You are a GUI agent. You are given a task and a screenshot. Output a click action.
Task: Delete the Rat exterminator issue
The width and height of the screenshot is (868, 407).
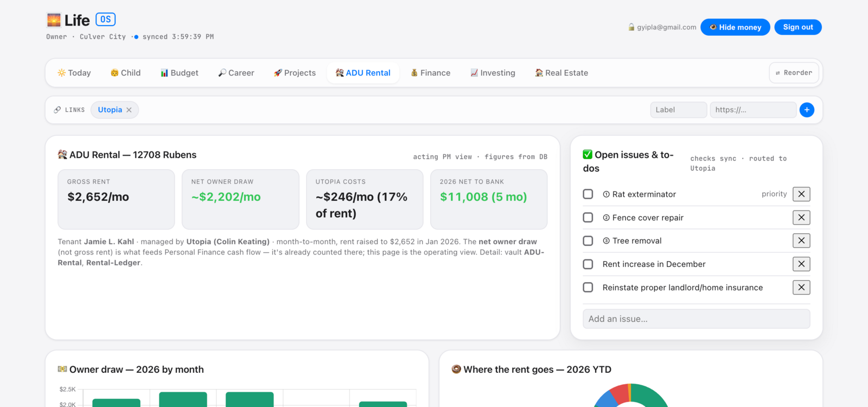[801, 194]
